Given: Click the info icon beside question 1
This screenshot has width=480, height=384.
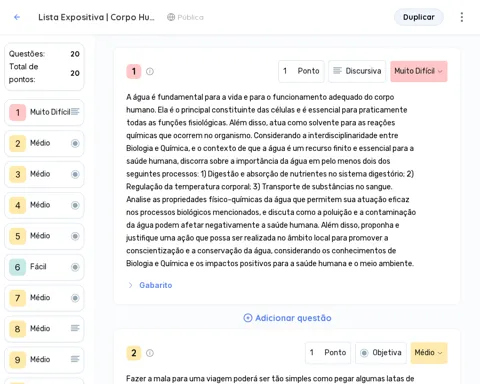Looking at the screenshot, I should pyautogui.click(x=150, y=71).
